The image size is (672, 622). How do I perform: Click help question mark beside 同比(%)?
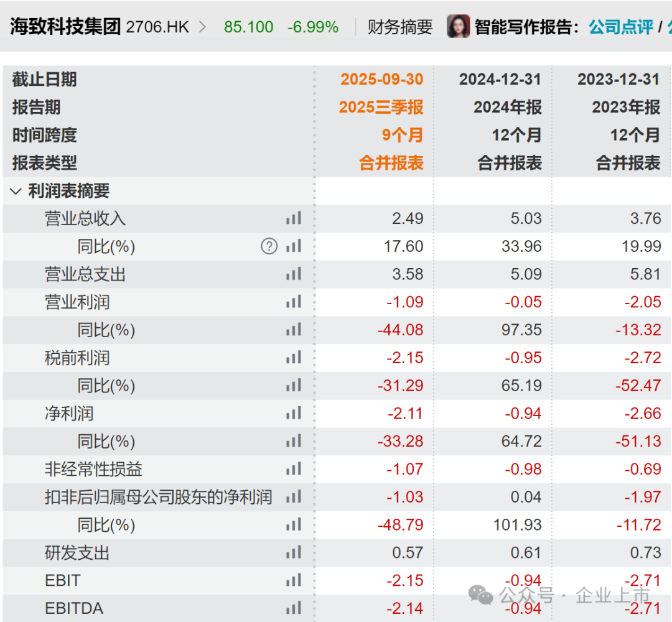coord(269,246)
